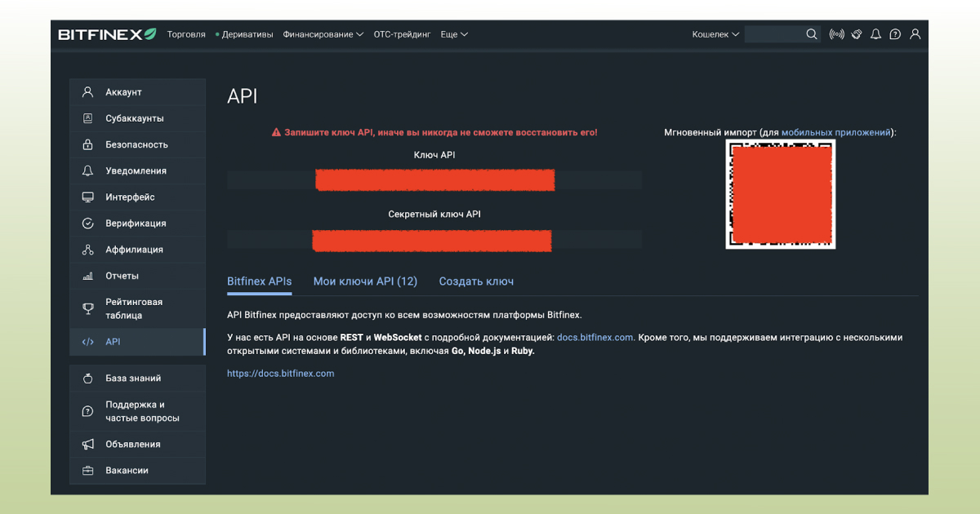Click the trophy icon for Рейтинговая таблица
Viewport: 980px width, 514px height.
(x=87, y=307)
